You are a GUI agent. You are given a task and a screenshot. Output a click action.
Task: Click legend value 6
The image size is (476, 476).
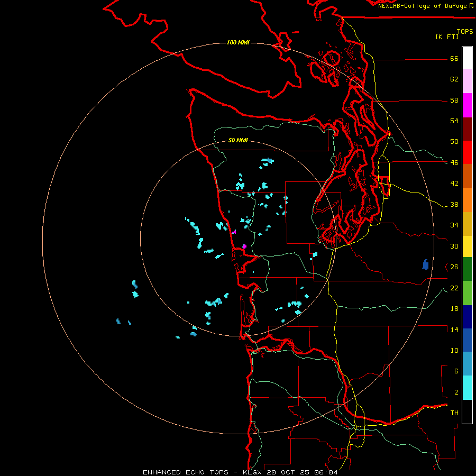click(x=456, y=371)
